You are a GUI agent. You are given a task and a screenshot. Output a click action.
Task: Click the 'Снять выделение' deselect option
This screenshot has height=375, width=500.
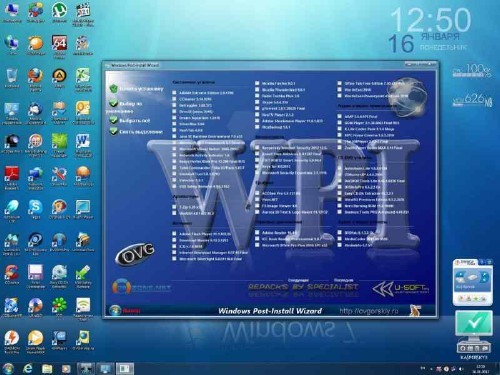tap(136, 132)
